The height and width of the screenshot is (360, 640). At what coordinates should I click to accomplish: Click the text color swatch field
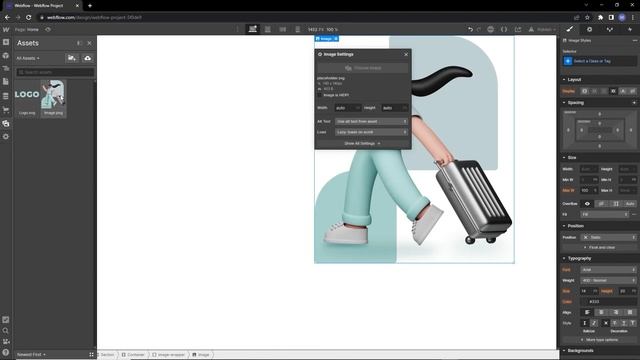coord(608,302)
